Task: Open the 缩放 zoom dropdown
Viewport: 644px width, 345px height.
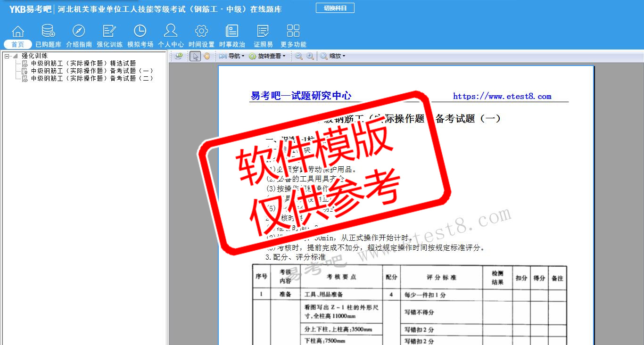Action: click(x=333, y=56)
